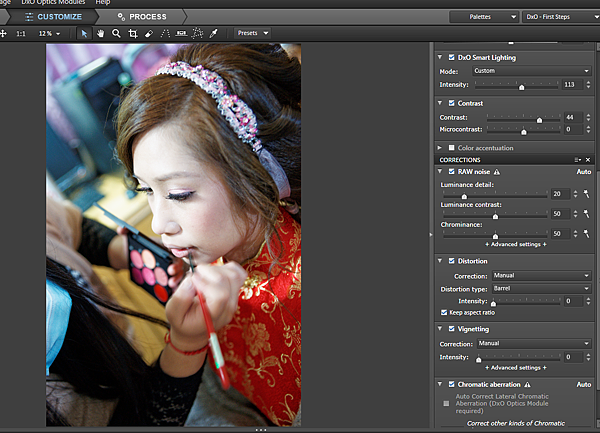The width and height of the screenshot is (600, 433).
Task: Click the Luminance detail magic wand icon
Action: point(587,194)
